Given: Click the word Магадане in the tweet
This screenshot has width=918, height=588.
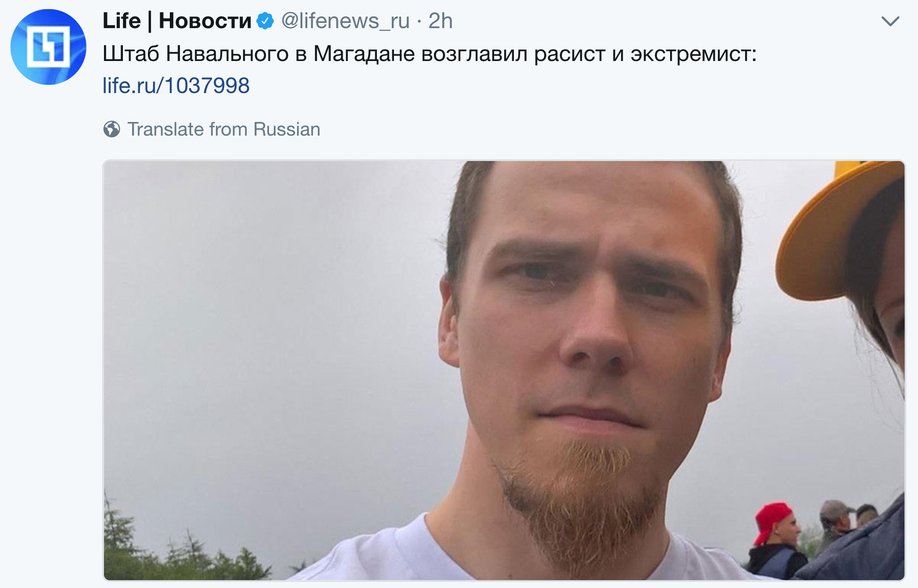Looking at the screenshot, I should click(x=364, y=54).
